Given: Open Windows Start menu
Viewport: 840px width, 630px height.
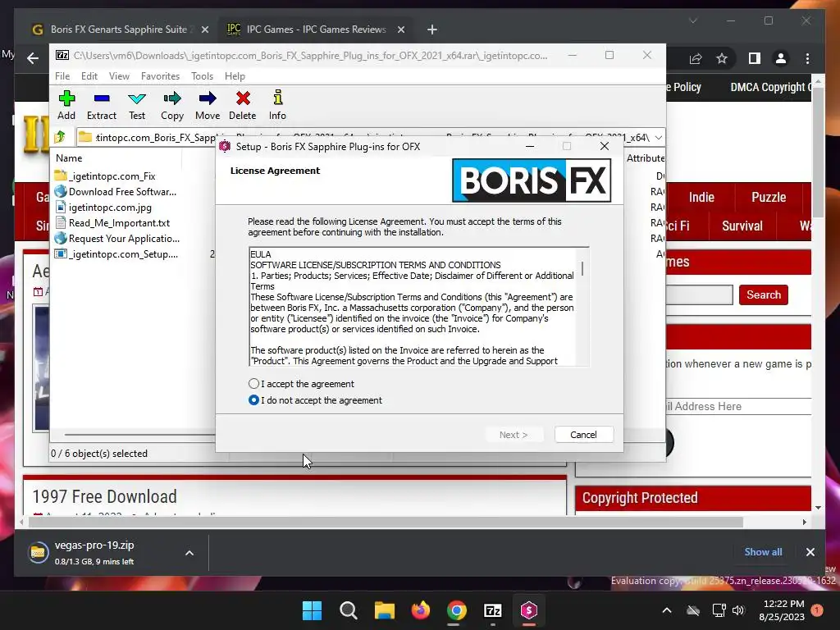Looking at the screenshot, I should (312, 610).
